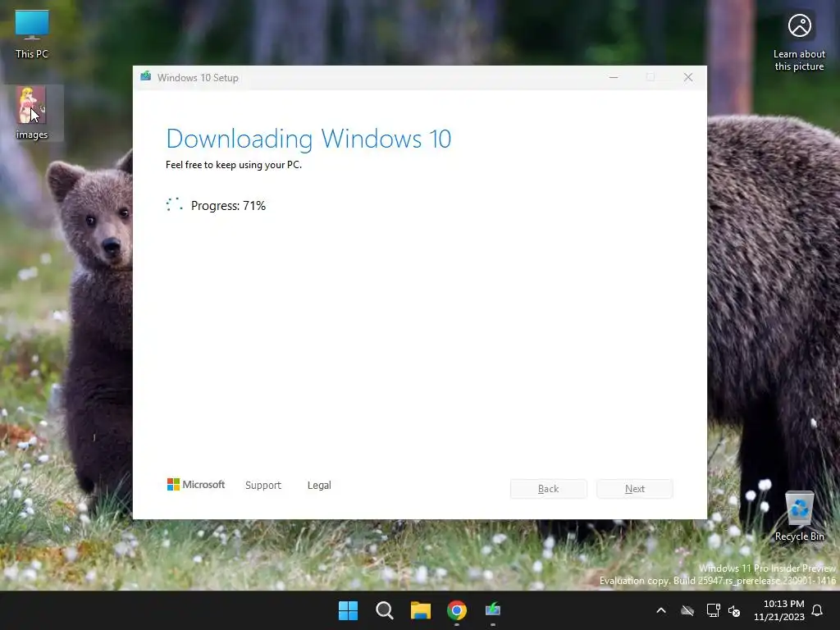The image size is (840, 630).
Task: Click the Progress: 71% text
Action: click(x=228, y=206)
